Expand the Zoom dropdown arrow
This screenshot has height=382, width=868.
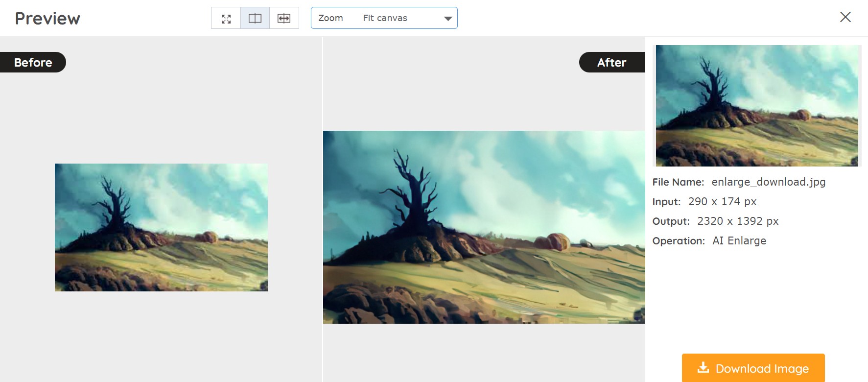[447, 19]
